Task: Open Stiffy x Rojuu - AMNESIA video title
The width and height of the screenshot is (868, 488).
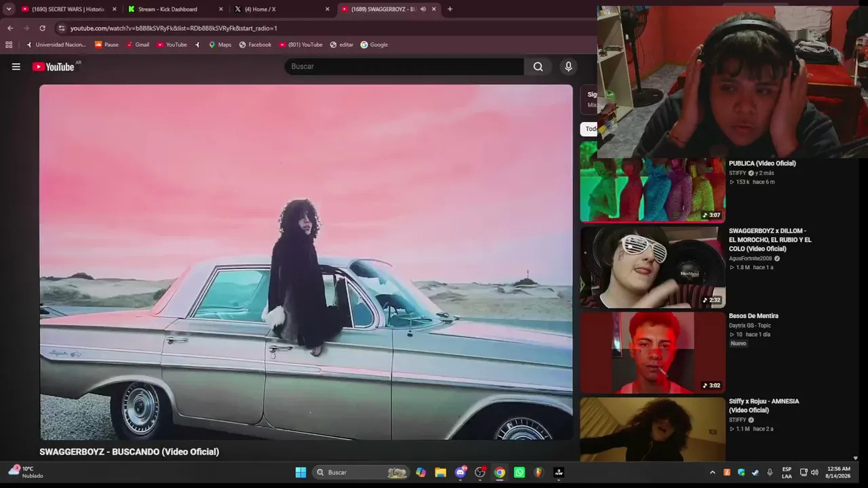Action: 764,405
